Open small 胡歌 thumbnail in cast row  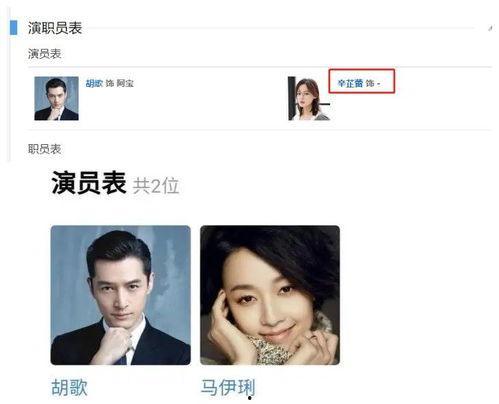tap(56, 98)
